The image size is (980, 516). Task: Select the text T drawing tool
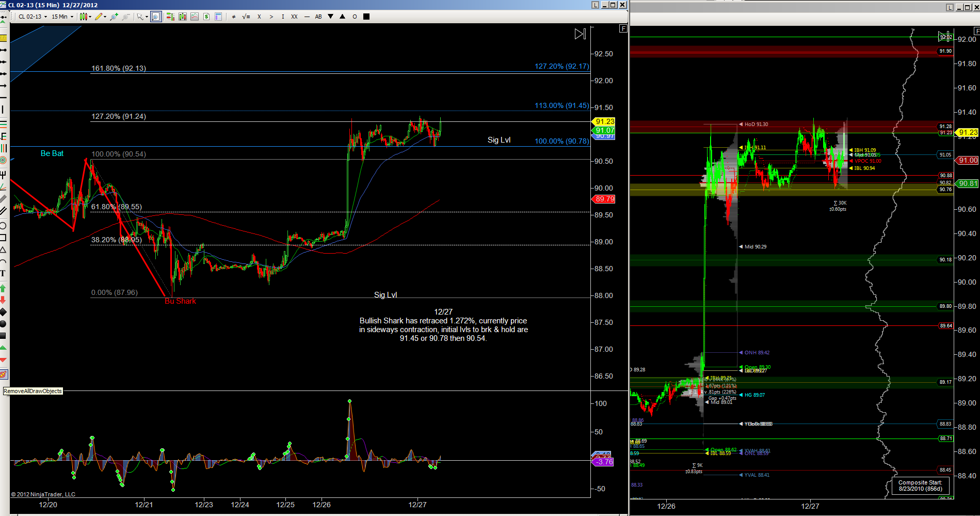[3, 273]
